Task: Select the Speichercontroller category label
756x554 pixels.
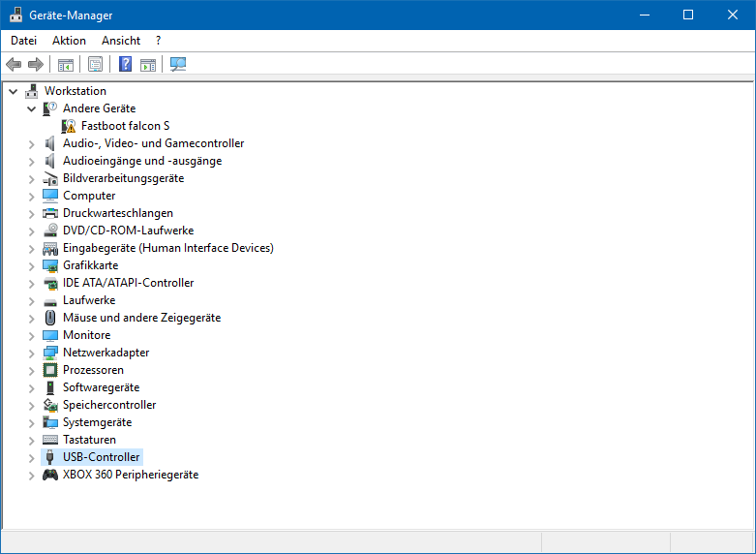Action: click(109, 405)
